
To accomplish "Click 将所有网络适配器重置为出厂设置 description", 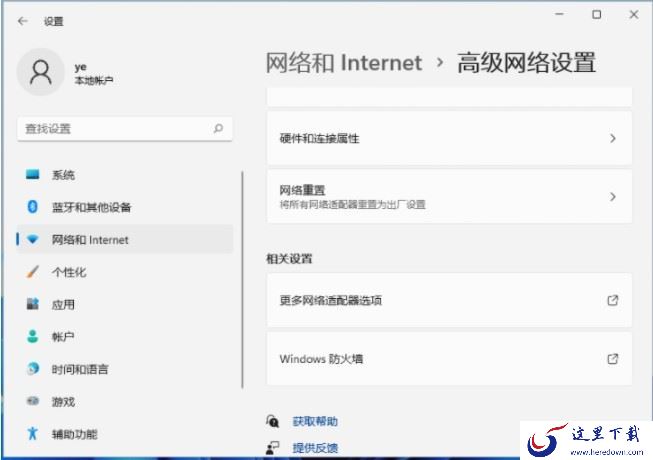I will 352,204.
